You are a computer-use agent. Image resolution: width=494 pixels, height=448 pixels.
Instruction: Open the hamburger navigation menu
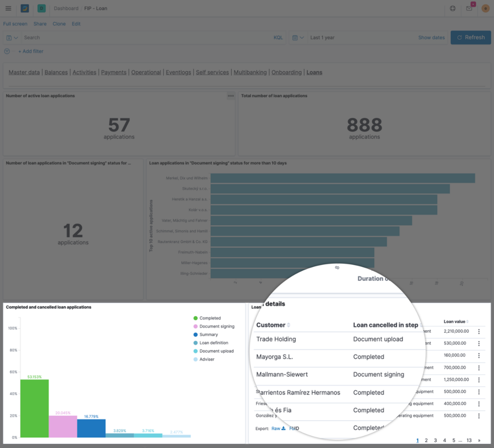pos(8,8)
